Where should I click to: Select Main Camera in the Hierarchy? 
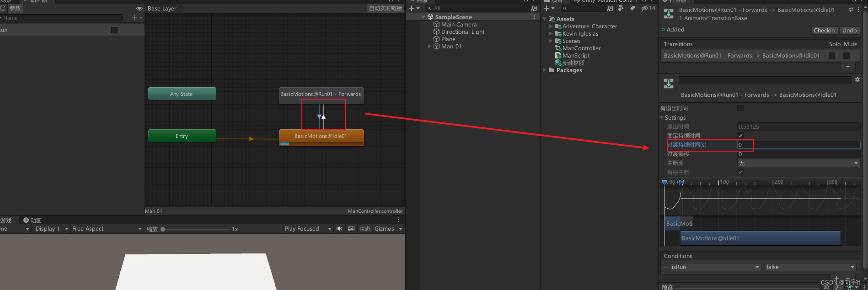tap(459, 25)
